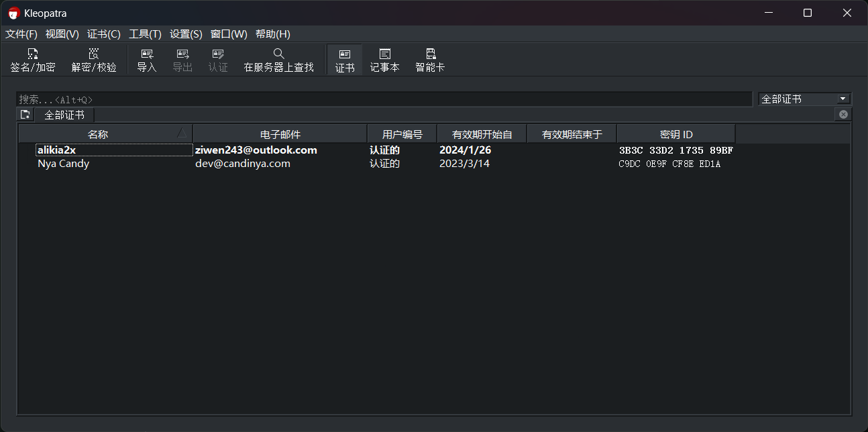Select the 全部证书 tab
Image resolution: width=868 pixels, height=432 pixels.
tap(64, 115)
